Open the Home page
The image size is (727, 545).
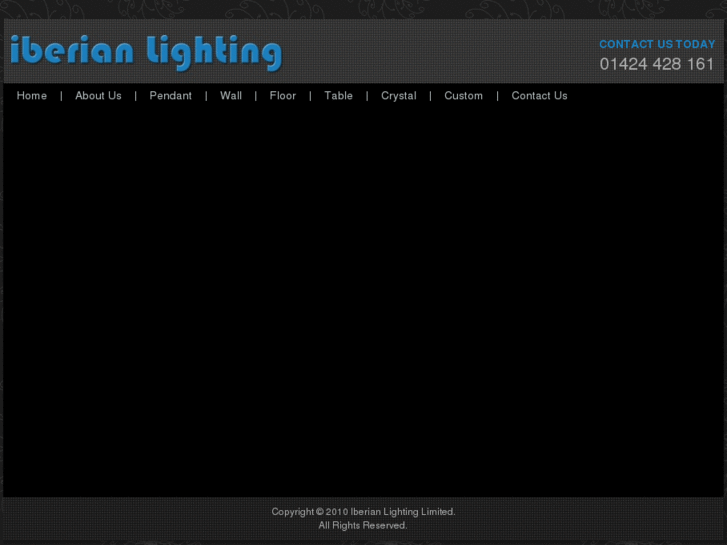point(32,96)
